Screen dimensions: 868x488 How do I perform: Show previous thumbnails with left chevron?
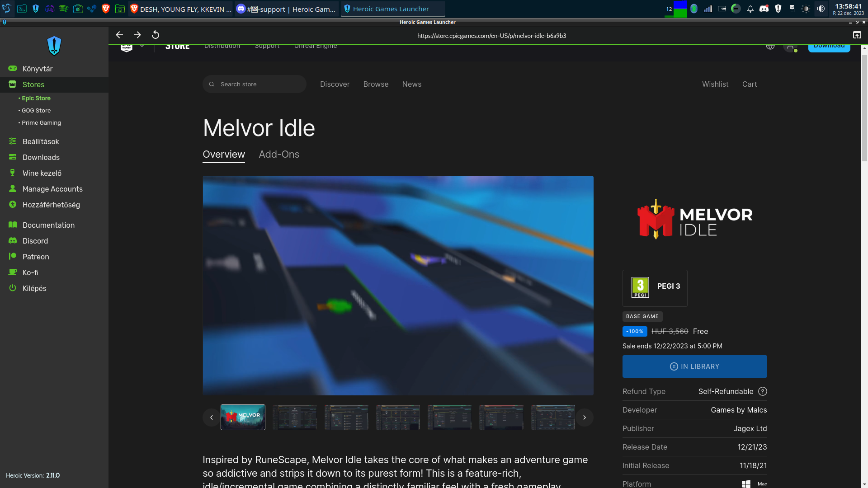pos(211,418)
